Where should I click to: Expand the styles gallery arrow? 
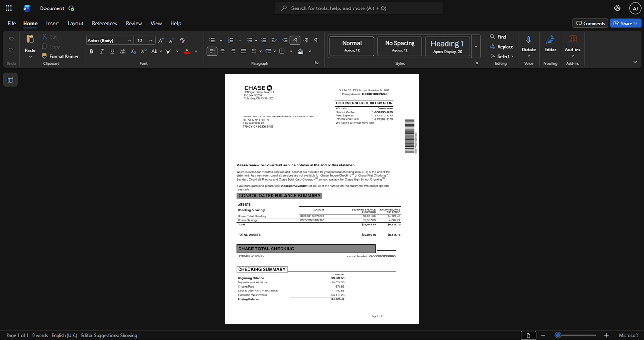tap(476, 46)
